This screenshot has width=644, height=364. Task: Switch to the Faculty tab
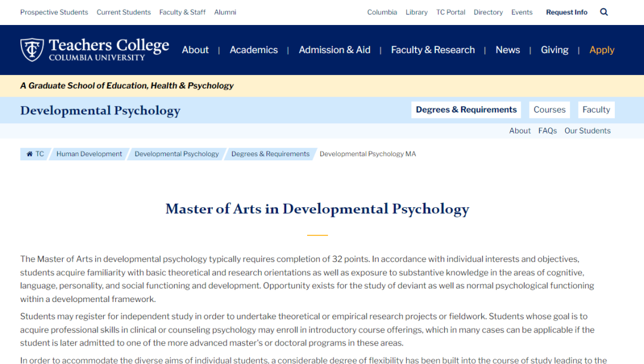coord(596,110)
